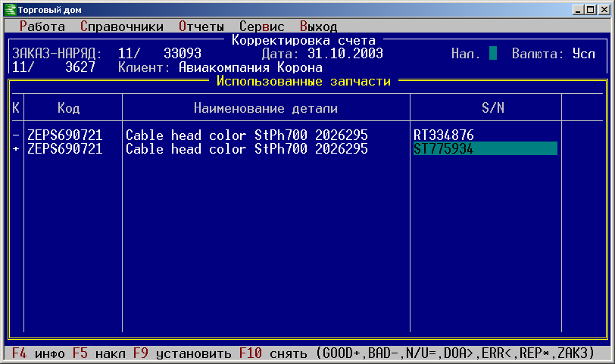
Task: Click the Валюта value Усл
Action: (584, 53)
